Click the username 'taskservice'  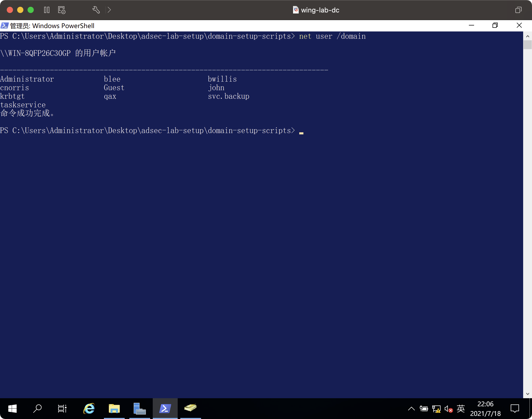pos(23,105)
